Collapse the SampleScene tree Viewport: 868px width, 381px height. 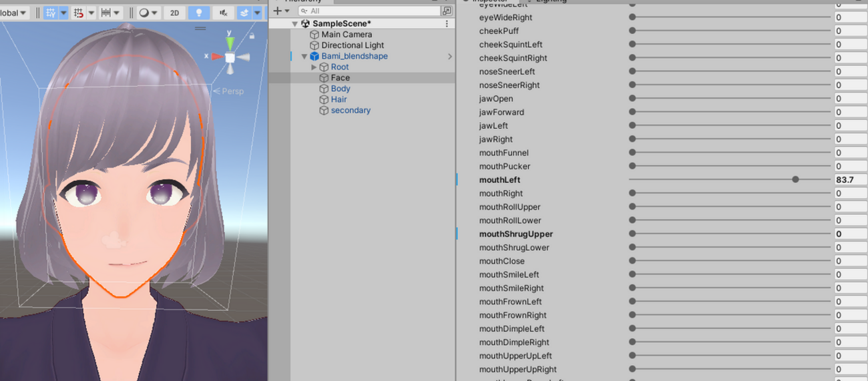click(x=294, y=24)
